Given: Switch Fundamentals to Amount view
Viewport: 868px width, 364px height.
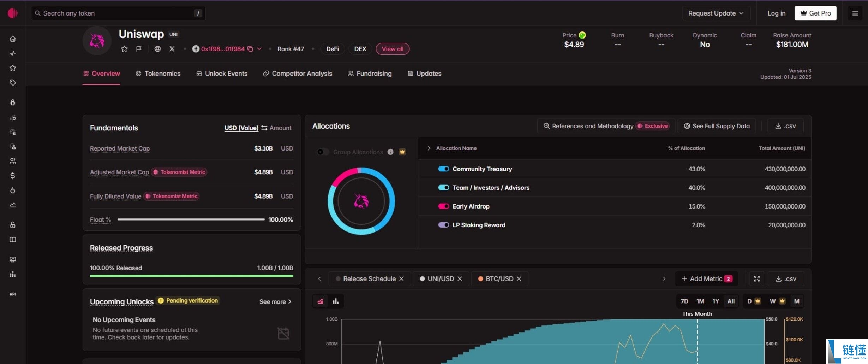Looking at the screenshot, I should click(x=280, y=128).
